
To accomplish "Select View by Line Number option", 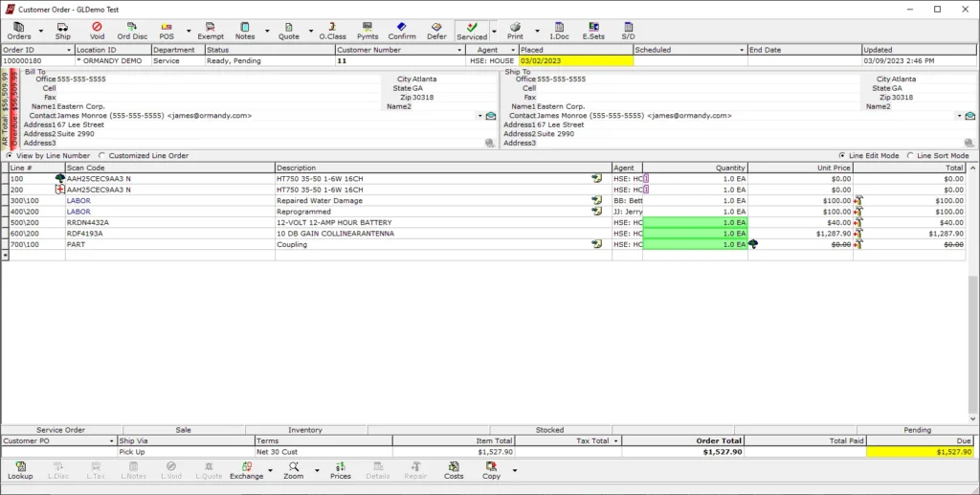I will pyautogui.click(x=11, y=155).
